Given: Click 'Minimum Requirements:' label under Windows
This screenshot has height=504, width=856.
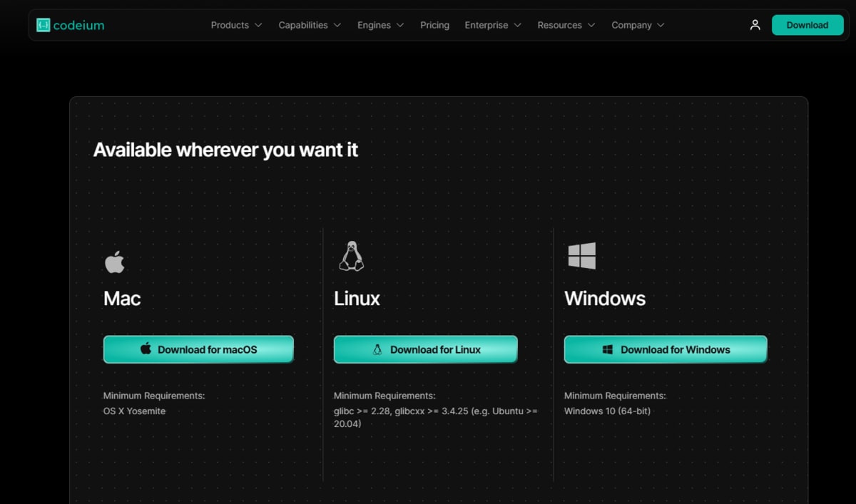Looking at the screenshot, I should 615,396.
